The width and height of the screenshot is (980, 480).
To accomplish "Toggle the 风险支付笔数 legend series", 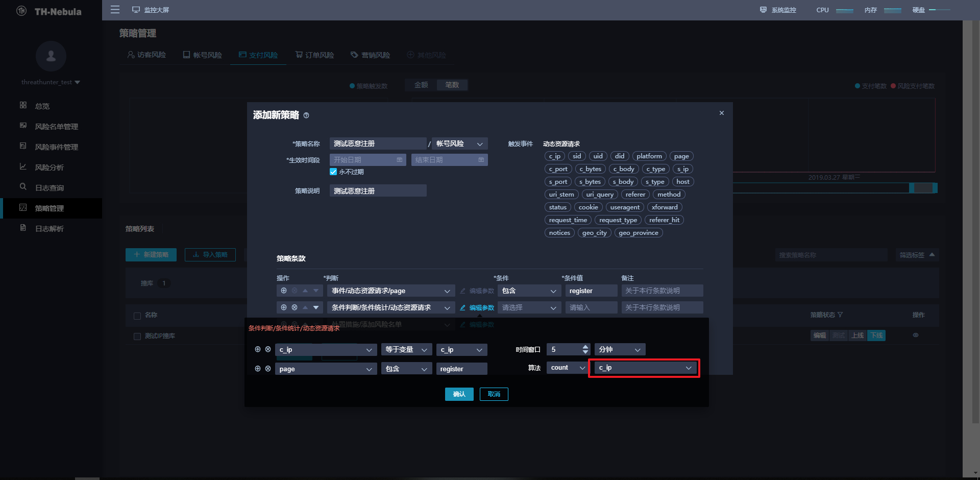I will pos(913,86).
